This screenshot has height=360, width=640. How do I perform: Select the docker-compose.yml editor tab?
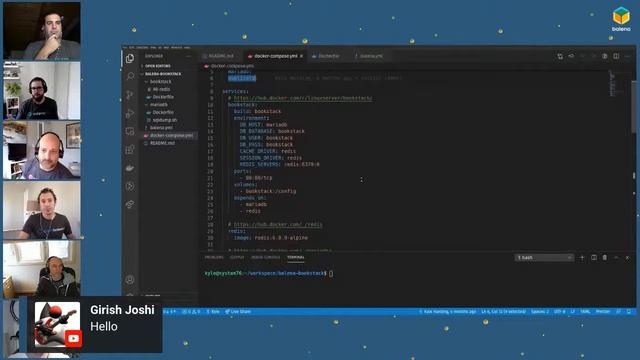(275, 56)
